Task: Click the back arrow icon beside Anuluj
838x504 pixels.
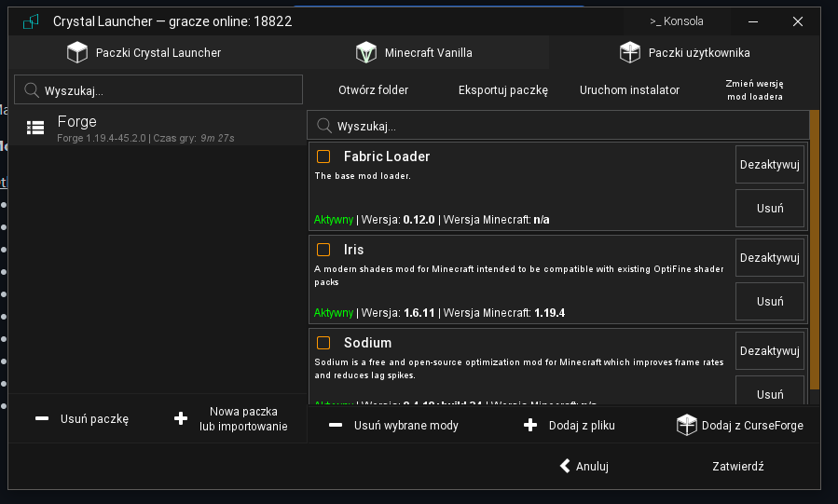Action: click(564, 467)
